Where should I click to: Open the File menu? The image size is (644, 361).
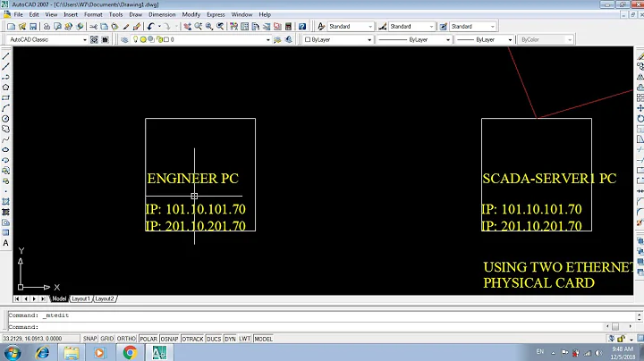pyautogui.click(x=19, y=14)
